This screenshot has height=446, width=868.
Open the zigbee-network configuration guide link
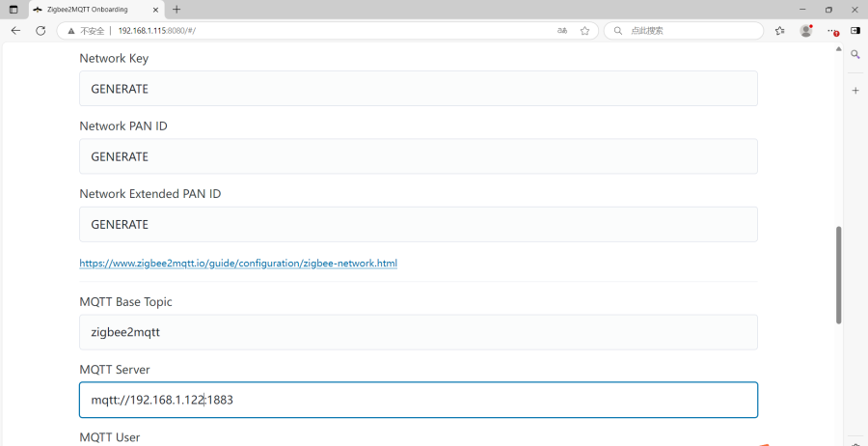238,264
